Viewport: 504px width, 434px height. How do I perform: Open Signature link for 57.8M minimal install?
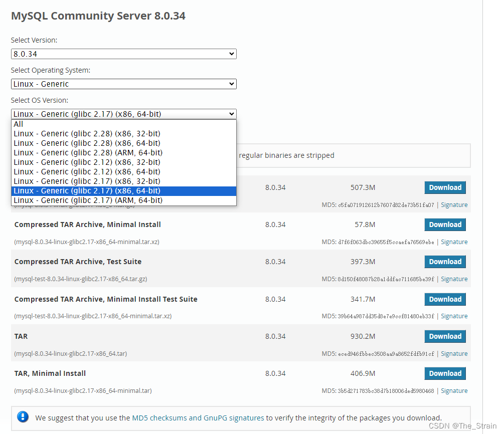(x=454, y=242)
